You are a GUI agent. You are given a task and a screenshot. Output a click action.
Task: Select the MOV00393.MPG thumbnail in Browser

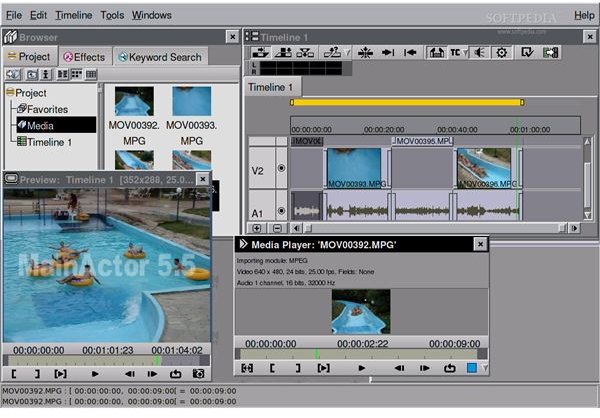[x=191, y=101]
